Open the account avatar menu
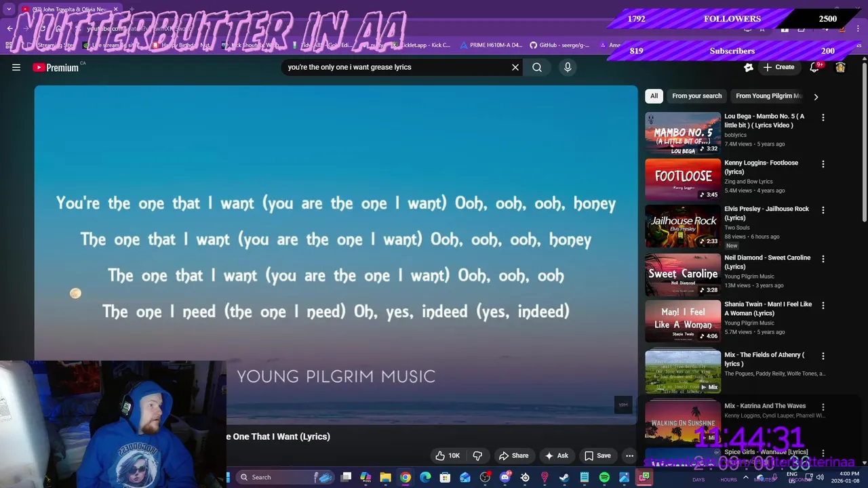 coord(840,67)
